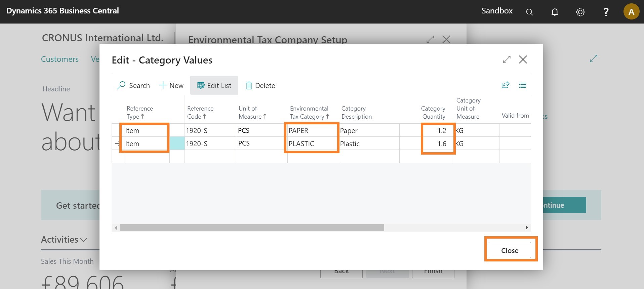644x289 pixels.
Task: Select the PAPER tax category cell
Action: pyautogui.click(x=311, y=130)
